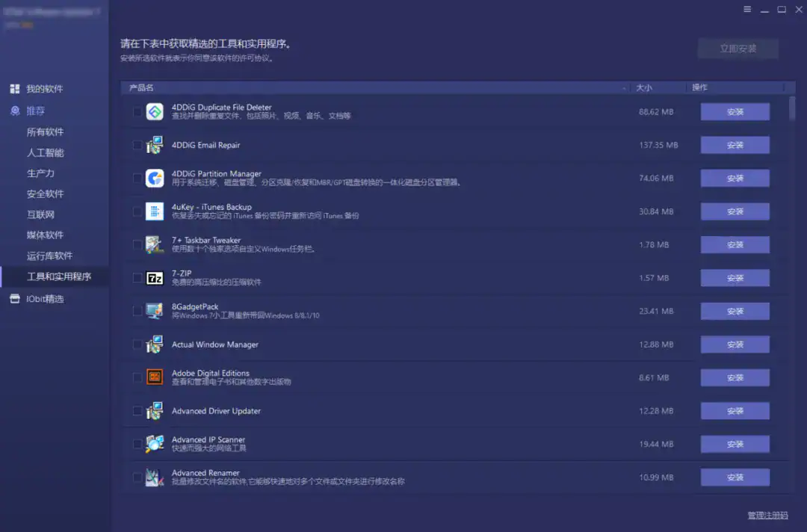The width and height of the screenshot is (807, 532).
Task: Install 4DDiG Email Repair
Action: click(735, 145)
